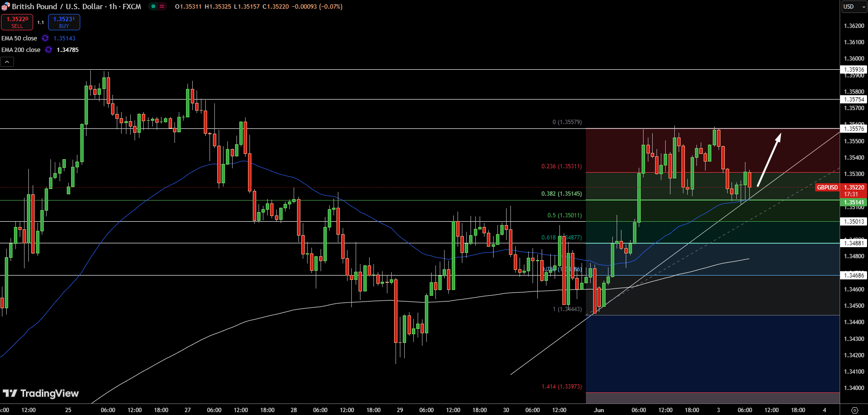Select the Fibonacci 0.382 (1.35145) level label

pyautogui.click(x=561, y=194)
